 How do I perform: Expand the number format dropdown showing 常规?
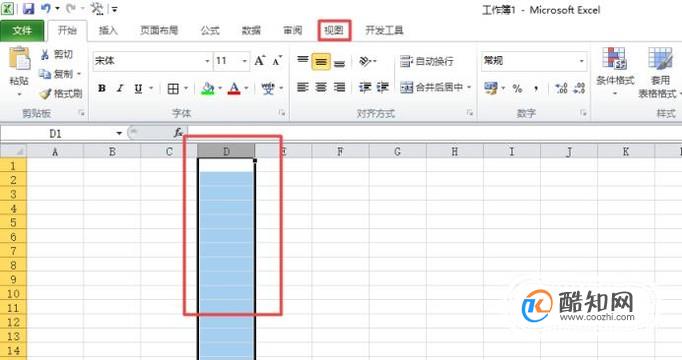[534, 61]
